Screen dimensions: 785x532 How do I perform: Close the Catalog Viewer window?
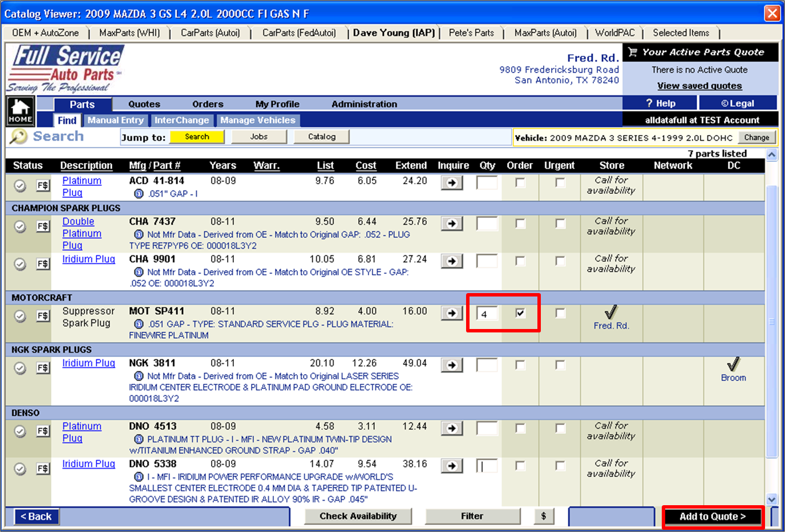tap(772, 13)
